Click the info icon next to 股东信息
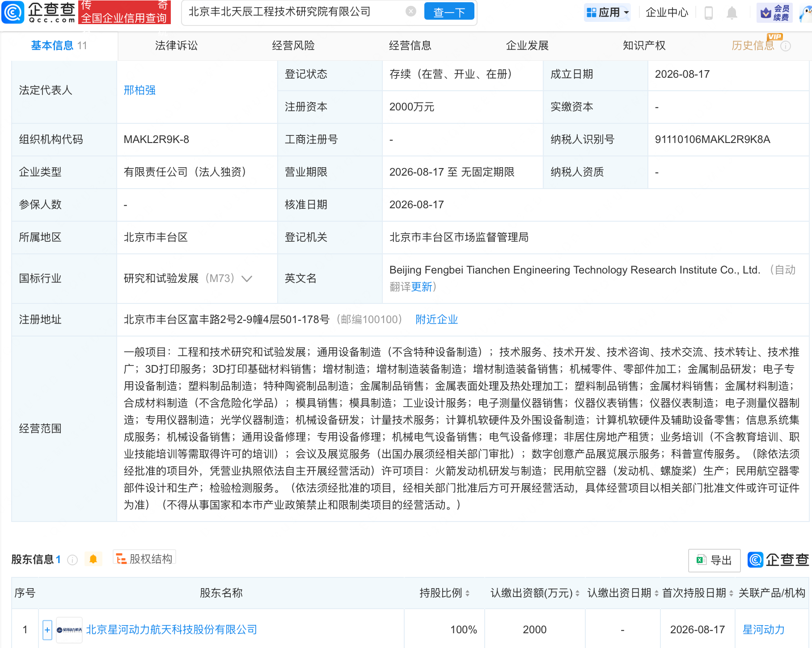The width and height of the screenshot is (812, 648). pos(72,560)
